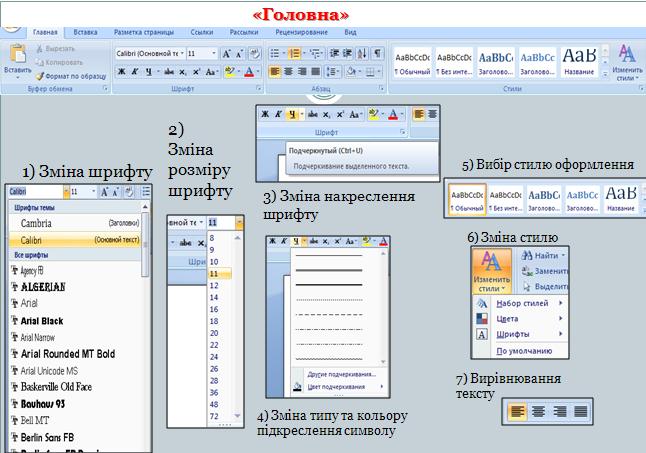
Task: Click the line spacing icon in the Абзац group
Action: click(332, 72)
